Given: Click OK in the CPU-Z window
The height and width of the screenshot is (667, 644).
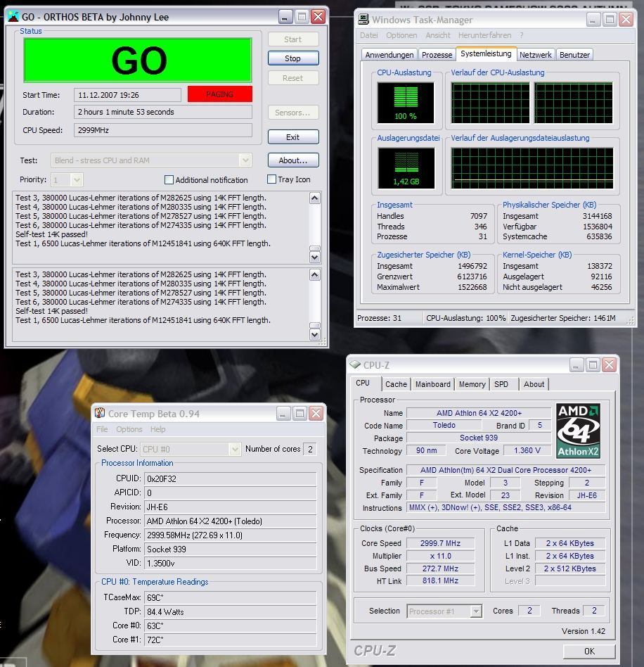Looking at the screenshot, I should pyautogui.click(x=589, y=651).
